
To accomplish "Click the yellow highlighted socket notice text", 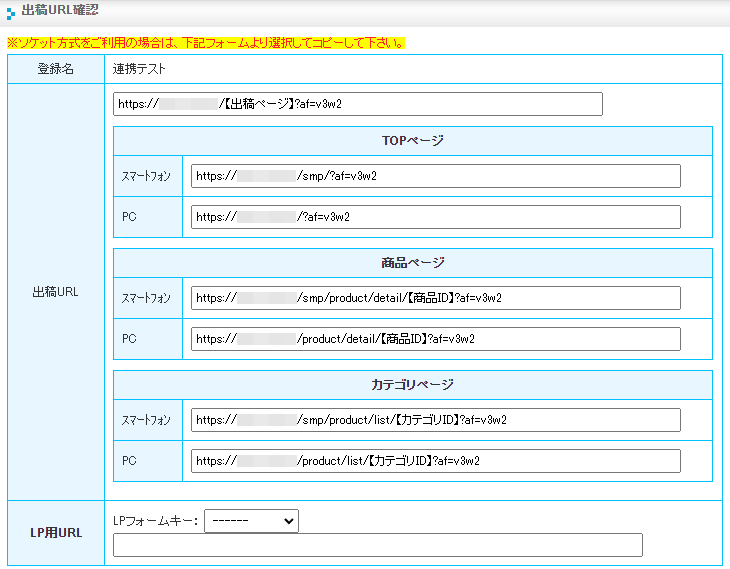I will pos(206,43).
